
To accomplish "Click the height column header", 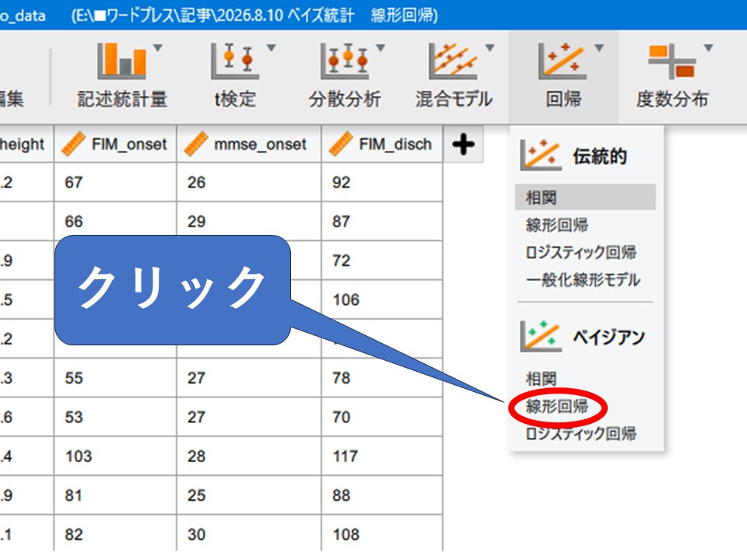I will point(26,144).
